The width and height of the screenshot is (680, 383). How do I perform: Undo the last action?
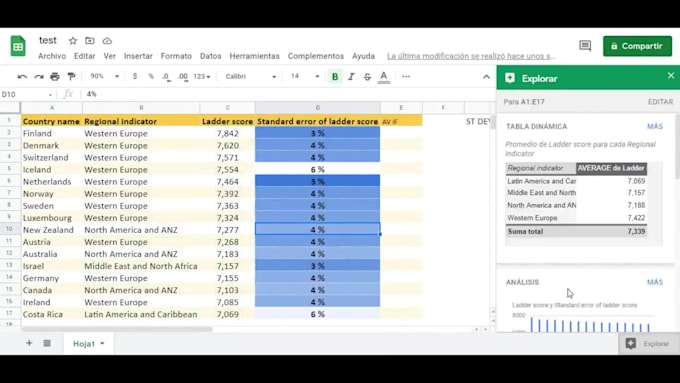coord(22,77)
